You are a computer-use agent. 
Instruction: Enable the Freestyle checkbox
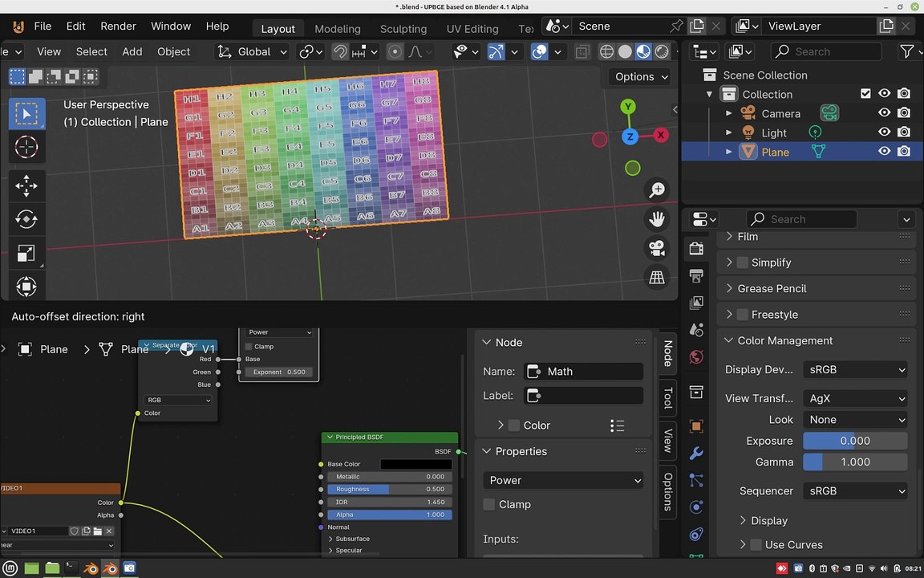(743, 315)
